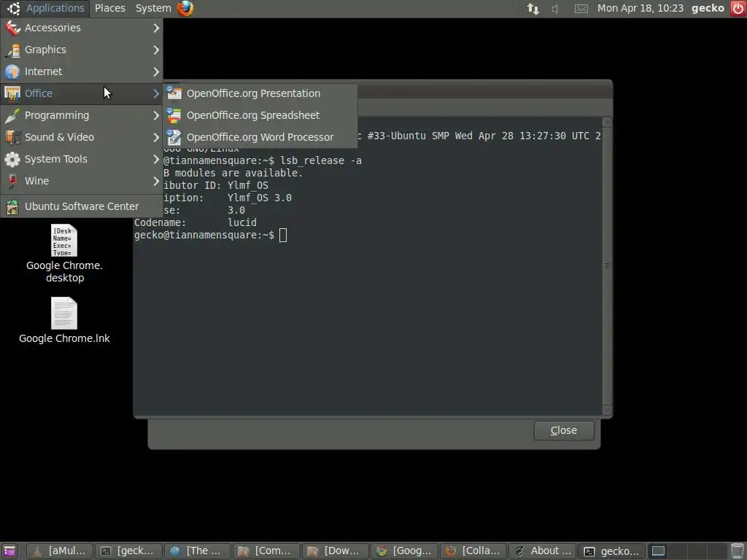The height and width of the screenshot is (560, 747).
Task: Click the workspace switcher
Action: (x=687, y=551)
